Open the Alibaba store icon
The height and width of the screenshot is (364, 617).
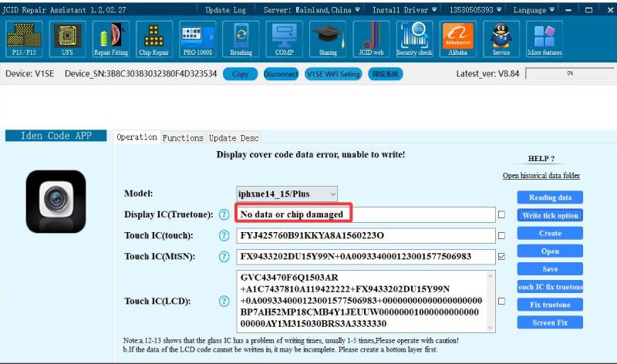coord(457,39)
